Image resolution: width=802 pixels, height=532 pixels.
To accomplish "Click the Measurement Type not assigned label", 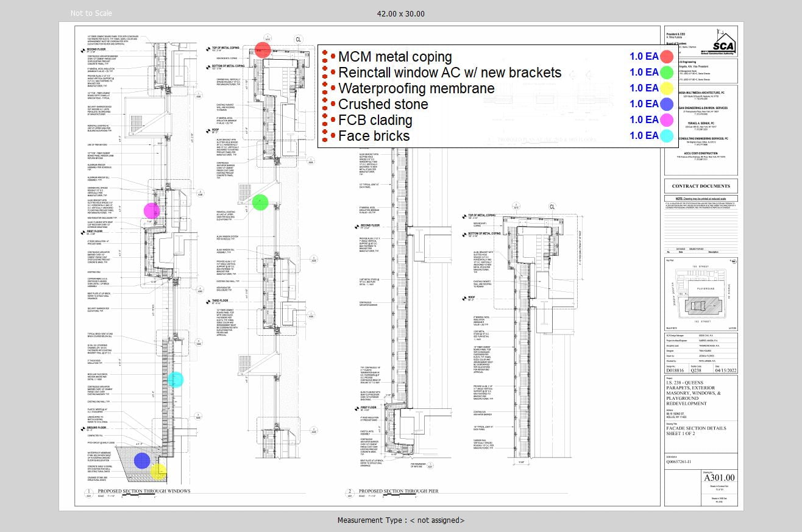I will click(400, 520).
